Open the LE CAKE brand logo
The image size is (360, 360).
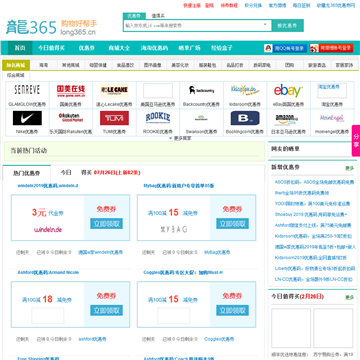114,90
